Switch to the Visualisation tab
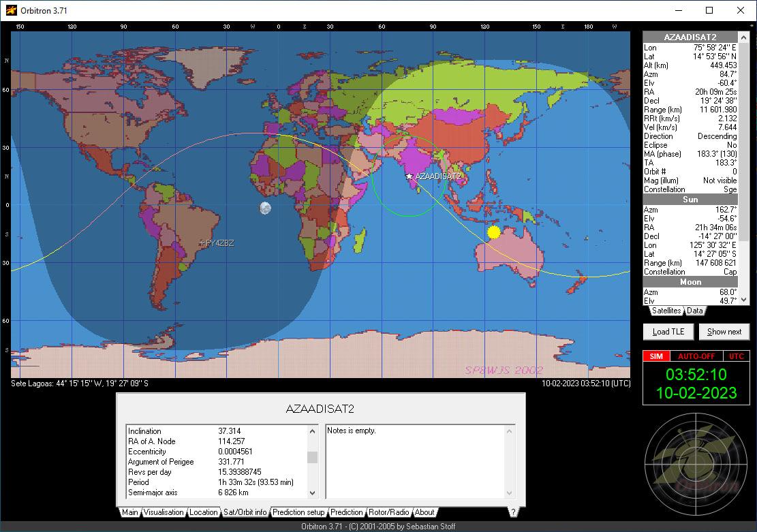Viewport: 757px width, 532px height. (x=163, y=512)
